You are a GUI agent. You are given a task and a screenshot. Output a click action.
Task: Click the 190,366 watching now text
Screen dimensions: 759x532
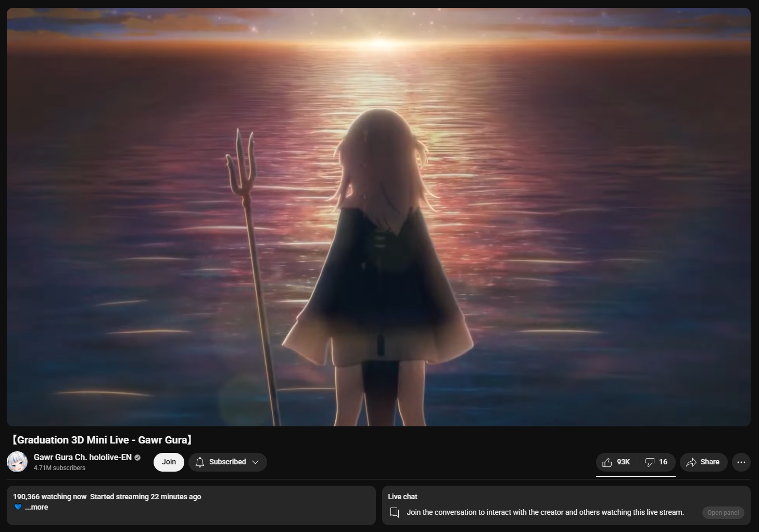coord(50,497)
